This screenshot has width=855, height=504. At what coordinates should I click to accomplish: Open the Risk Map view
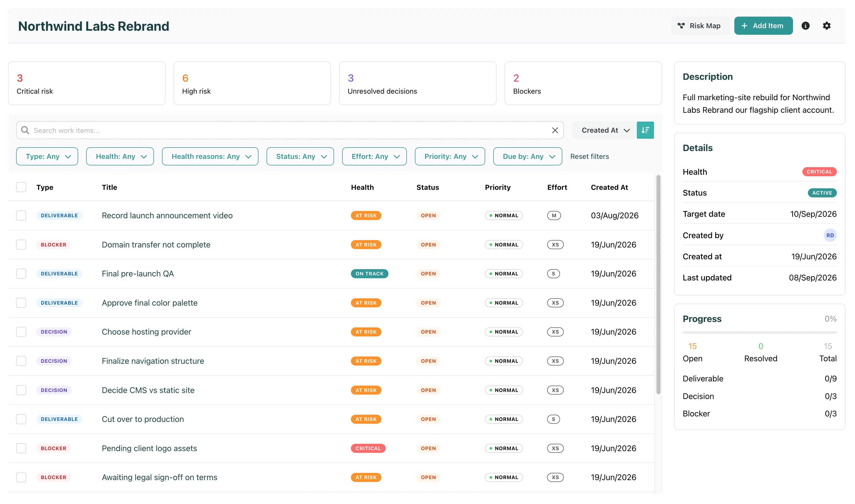700,26
